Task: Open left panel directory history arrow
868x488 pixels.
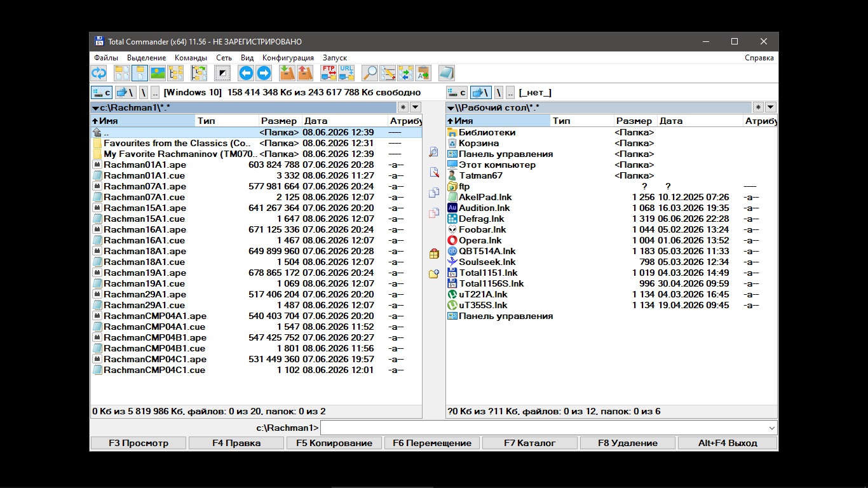Action: coord(416,107)
